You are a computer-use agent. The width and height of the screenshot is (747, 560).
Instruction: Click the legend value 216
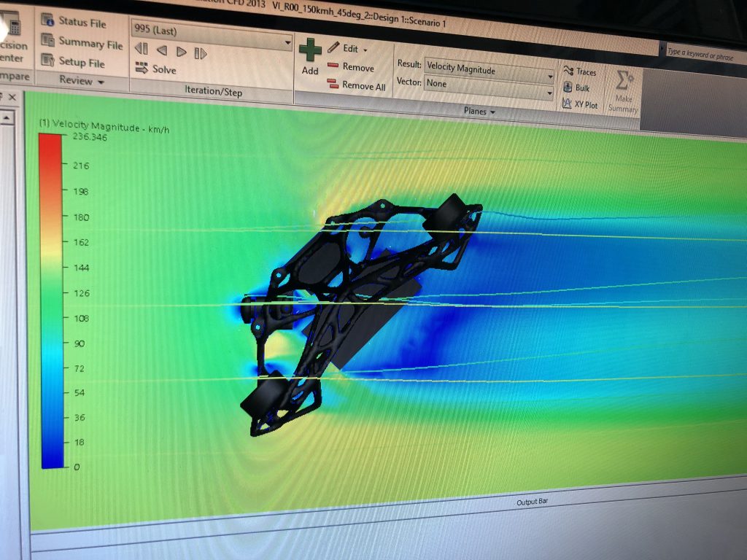(x=81, y=166)
